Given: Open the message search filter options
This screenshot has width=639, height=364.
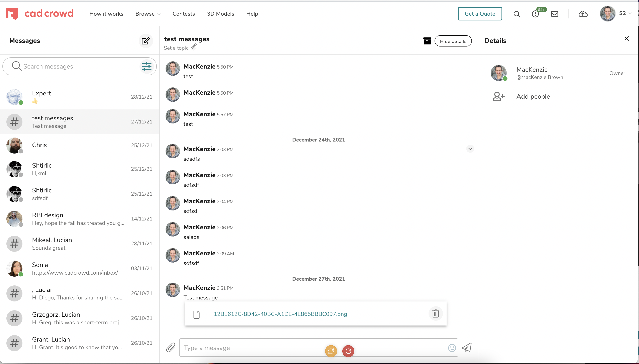Looking at the screenshot, I should click(147, 66).
